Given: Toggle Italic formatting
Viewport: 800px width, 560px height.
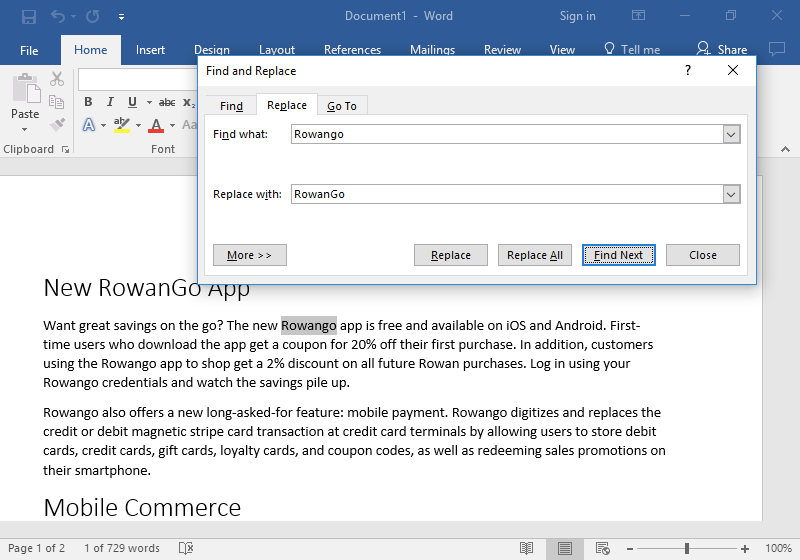Looking at the screenshot, I should (x=110, y=102).
